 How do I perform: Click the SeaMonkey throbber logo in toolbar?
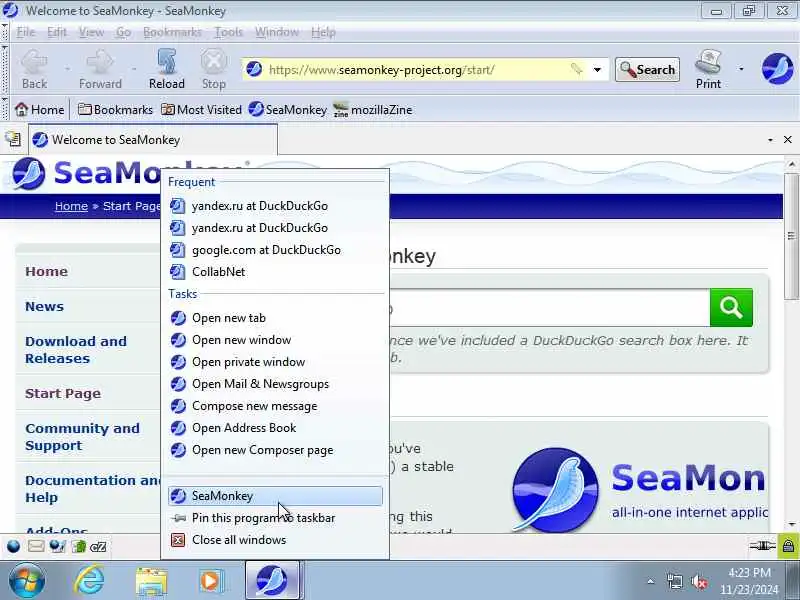pos(777,69)
